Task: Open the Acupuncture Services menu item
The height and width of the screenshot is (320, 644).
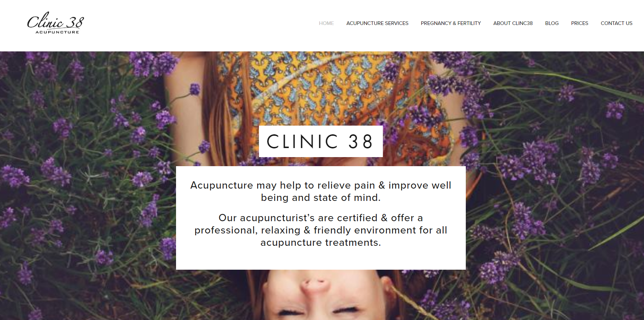Action: coord(377,23)
